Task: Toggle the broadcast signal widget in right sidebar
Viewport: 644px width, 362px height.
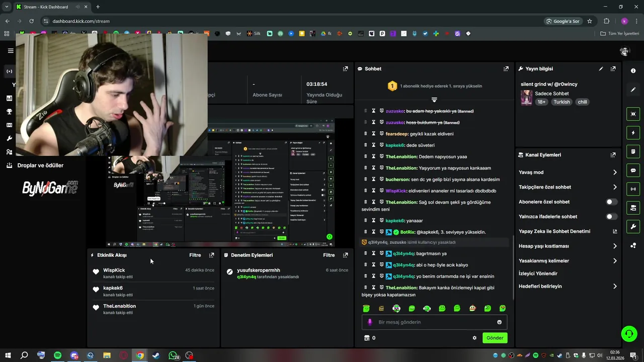Action: click(x=633, y=189)
